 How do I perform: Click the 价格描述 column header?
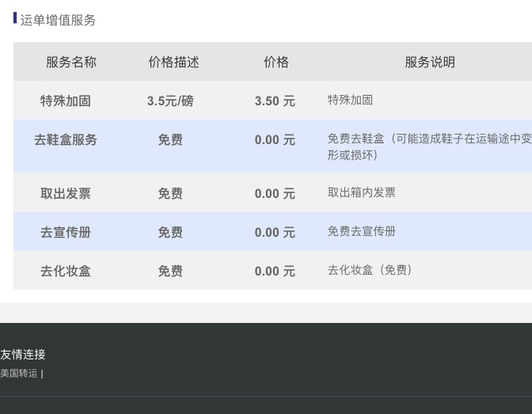[x=173, y=62]
